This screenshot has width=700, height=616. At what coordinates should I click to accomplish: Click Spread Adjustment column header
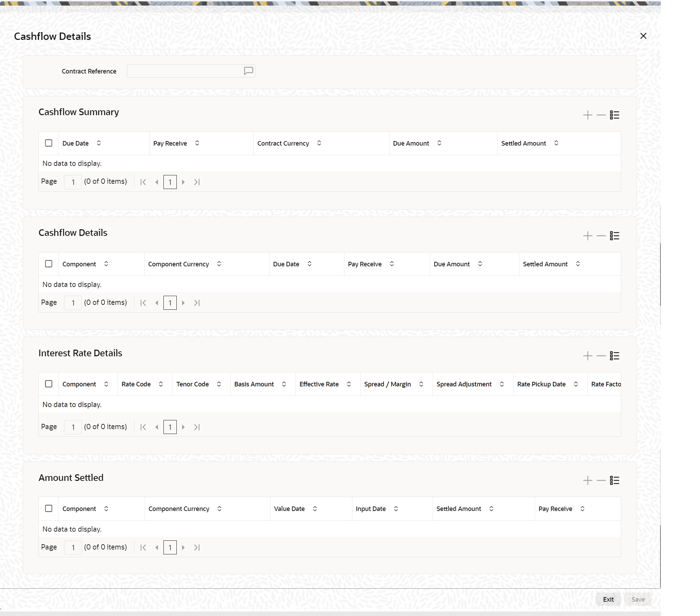[464, 384]
